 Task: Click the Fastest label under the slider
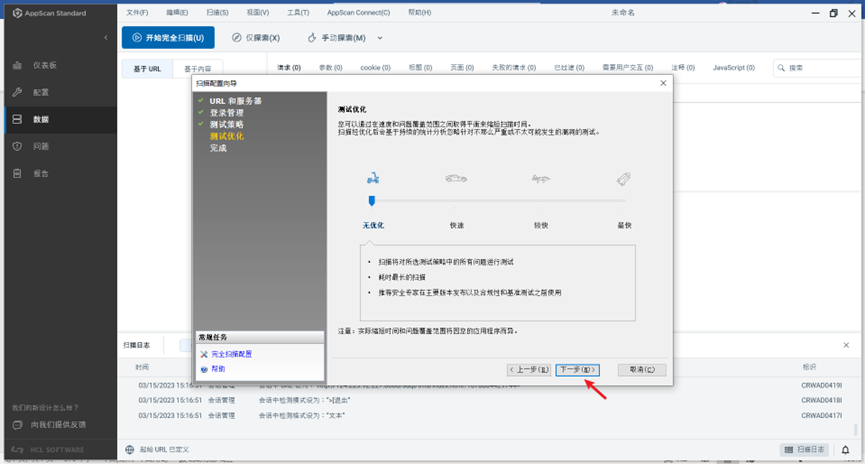(624, 225)
